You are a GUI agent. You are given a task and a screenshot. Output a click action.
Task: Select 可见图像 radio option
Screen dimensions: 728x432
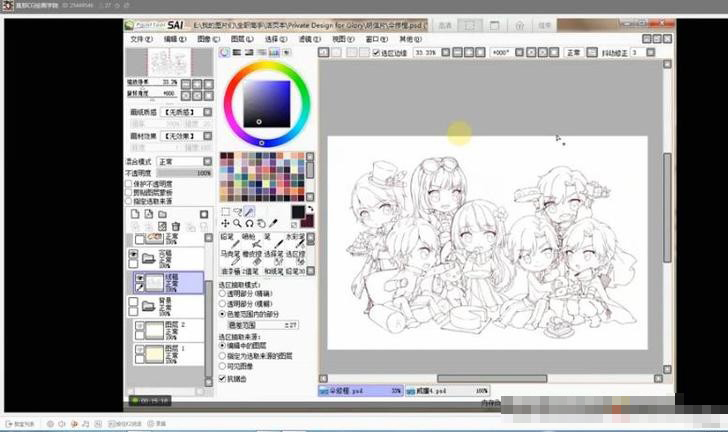(x=222, y=366)
